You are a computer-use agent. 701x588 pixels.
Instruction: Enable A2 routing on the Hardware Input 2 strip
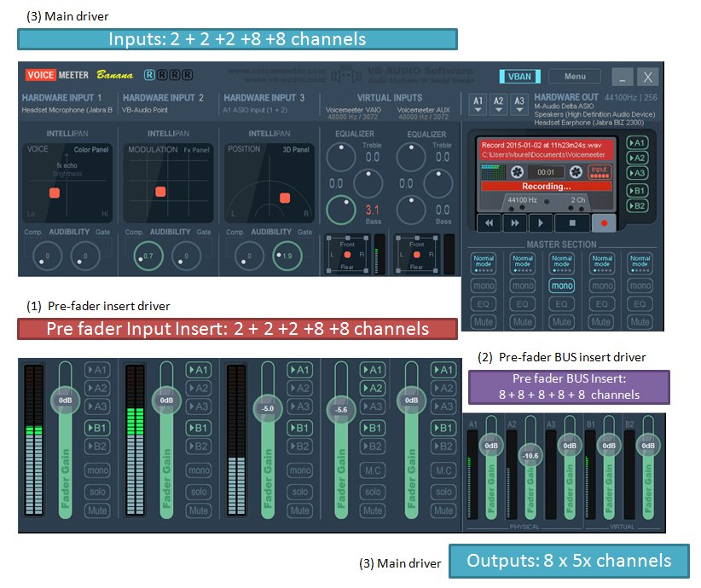(199, 388)
